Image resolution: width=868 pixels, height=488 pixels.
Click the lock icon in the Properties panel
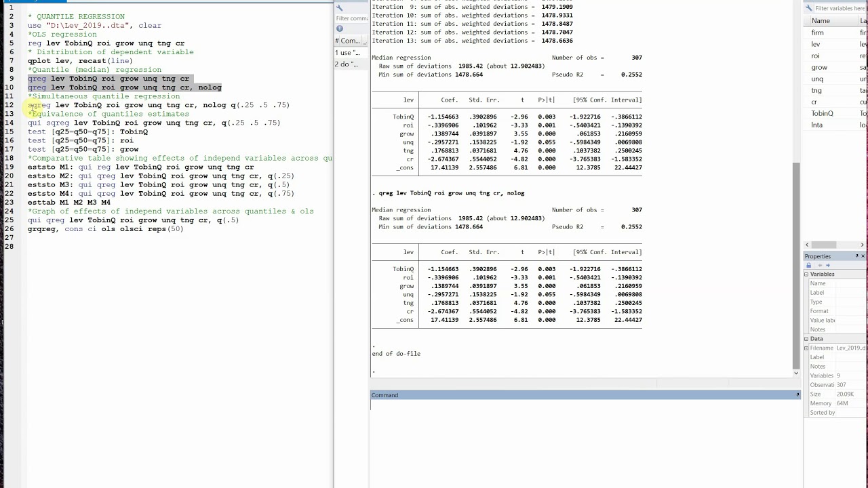tap(810, 265)
